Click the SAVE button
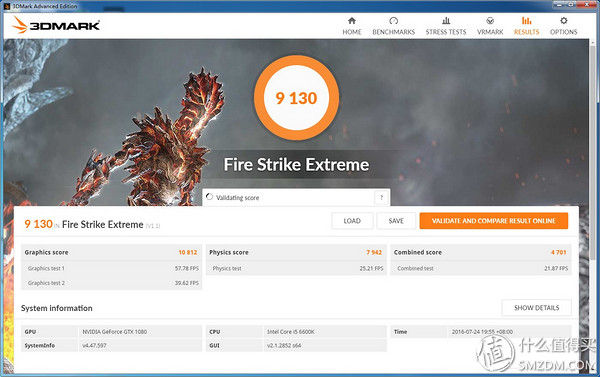The width and height of the screenshot is (600, 377). (x=396, y=221)
